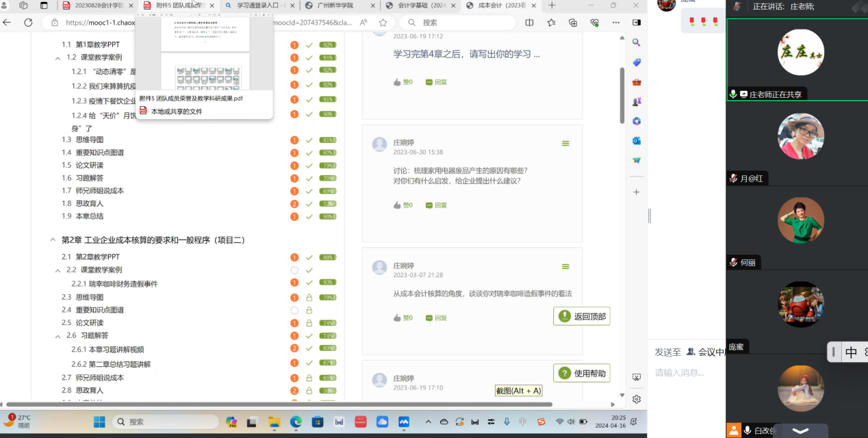868x438 pixels.
Task: Collapse the 第2章 chapter section
Action: pos(53,240)
